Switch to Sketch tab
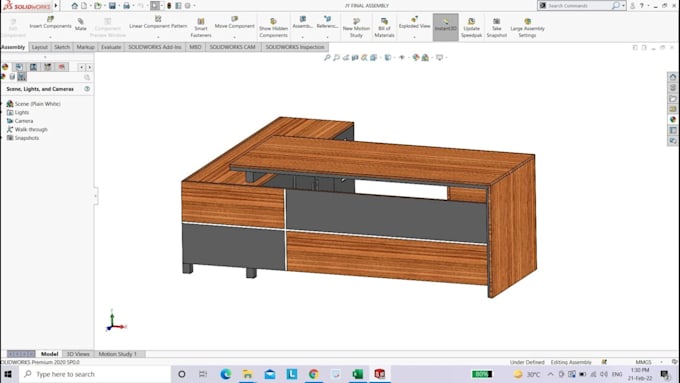This screenshot has width=680, height=383. (x=62, y=47)
